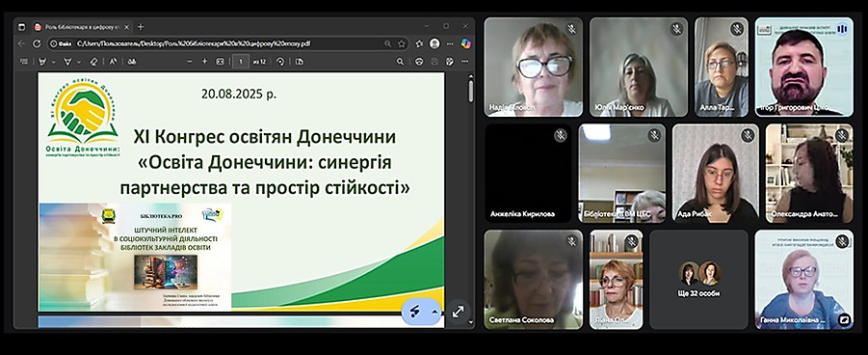Image resolution: width=868 pixels, height=355 pixels.
Task: Click muted mic icon on Светлана Соколова tile
Action: click(x=571, y=241)
